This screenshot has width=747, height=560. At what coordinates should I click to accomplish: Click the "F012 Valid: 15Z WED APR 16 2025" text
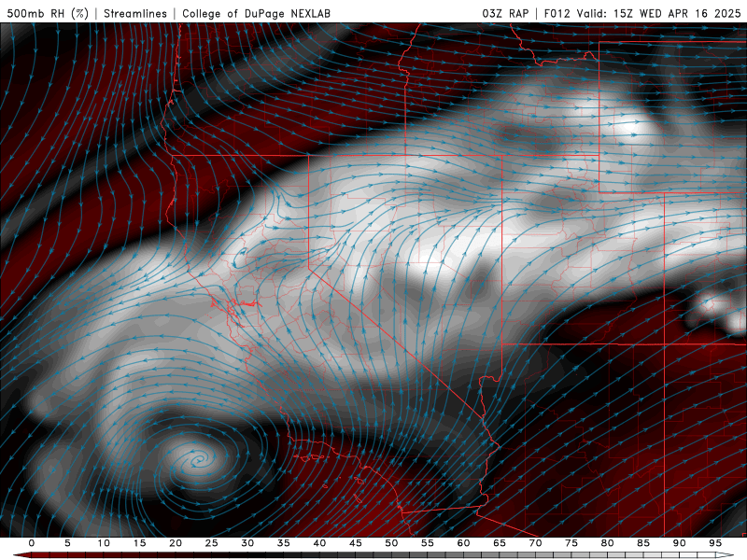pos(642,13)
